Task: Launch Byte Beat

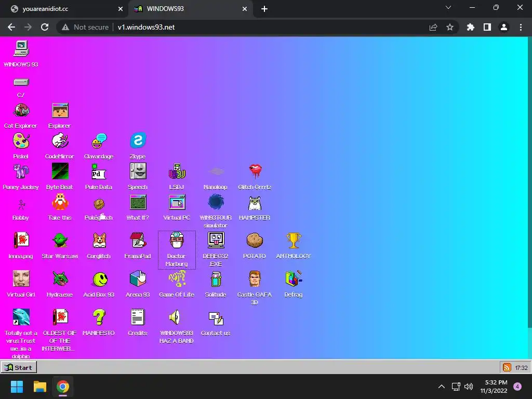Action: (x=60, y=171)
